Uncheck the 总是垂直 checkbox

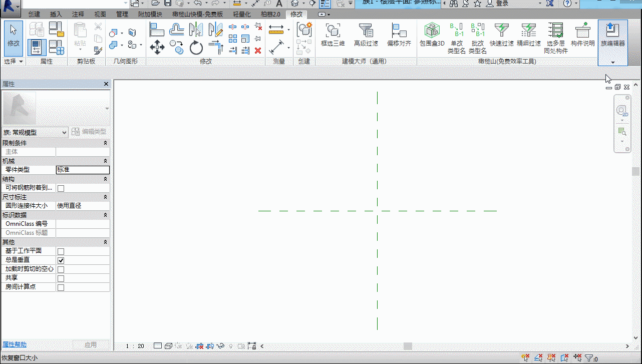pyautogui.click(x=61, y=260)
